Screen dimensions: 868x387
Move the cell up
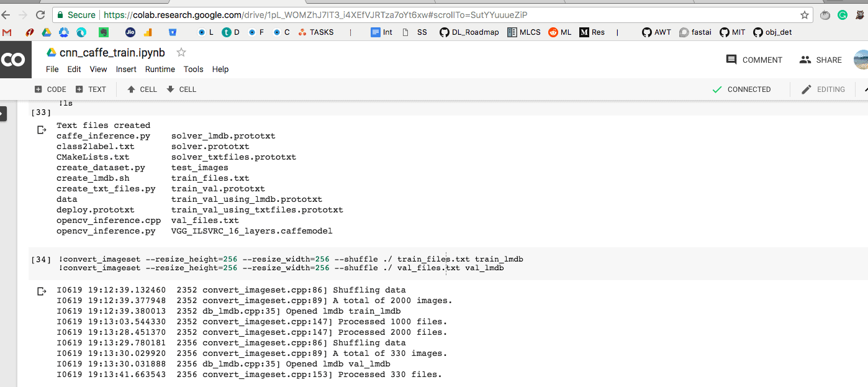[142, 89]
